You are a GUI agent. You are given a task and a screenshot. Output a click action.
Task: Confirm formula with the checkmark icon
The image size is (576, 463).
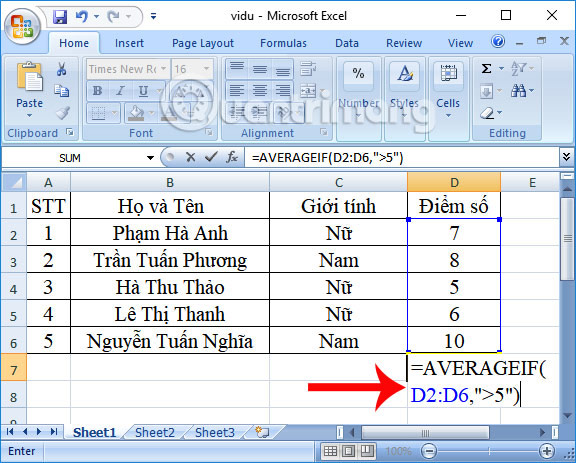pos(211,158)
